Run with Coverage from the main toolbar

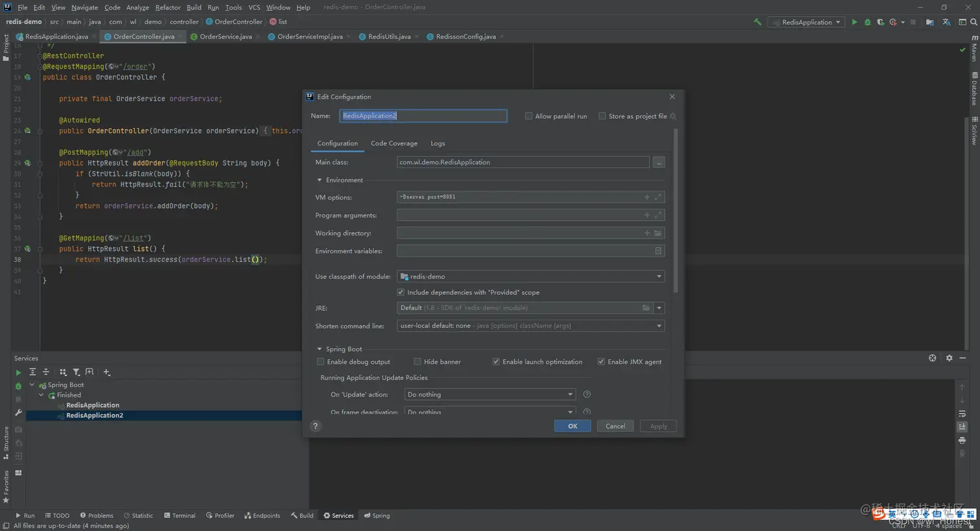tap(880, 22)
